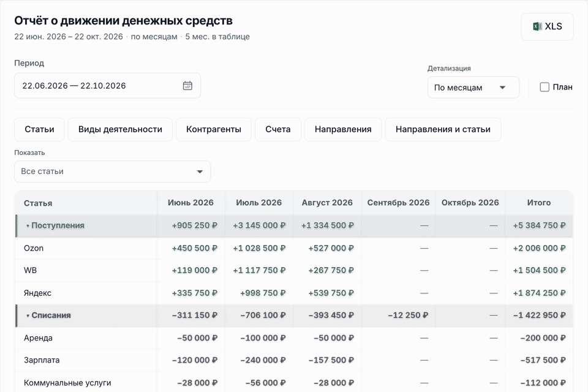The image size is (588, 392).
Task: Click Зарплата total −517 500 ₽
Action: [x=543, y=360]
